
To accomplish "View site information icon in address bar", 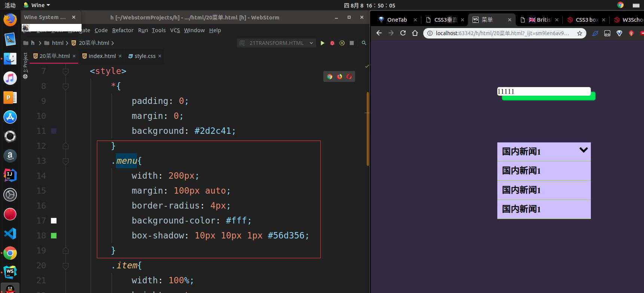I will pos(430,33).
